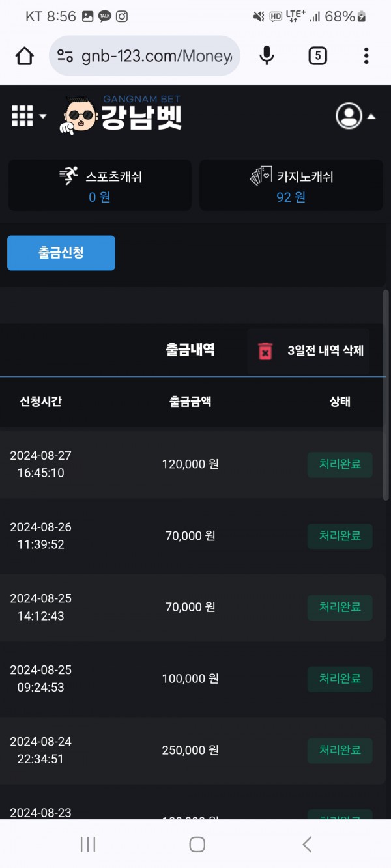Open the grid menu icon
Viewport: 391px width, 868px height.
pos(22,116)
